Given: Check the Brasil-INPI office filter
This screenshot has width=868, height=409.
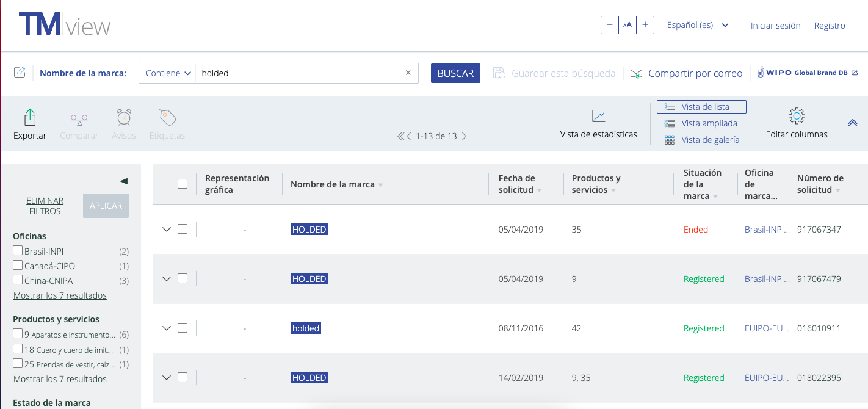Looking at the screenshot, I should coord(17,250).
